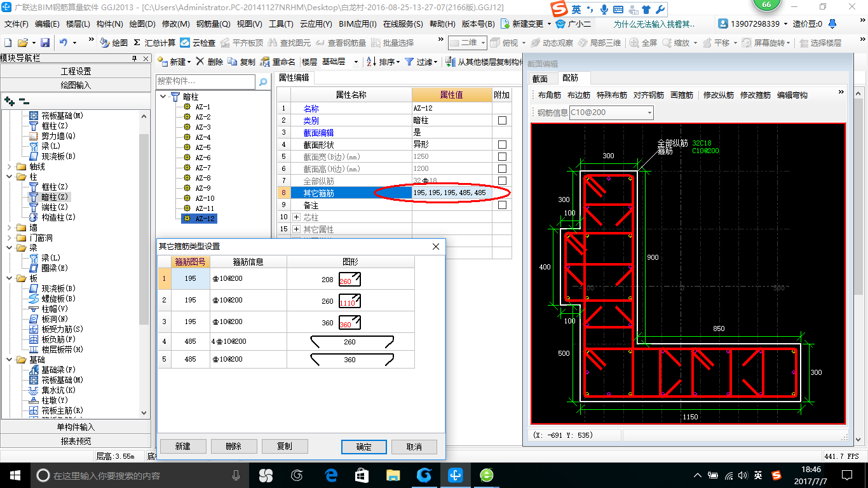Click 复制 copy in the component list toolbar

click(241, 62)
